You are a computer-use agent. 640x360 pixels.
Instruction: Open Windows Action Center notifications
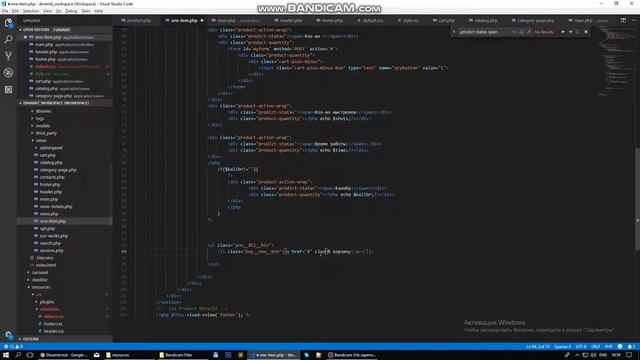pos(629,355)
